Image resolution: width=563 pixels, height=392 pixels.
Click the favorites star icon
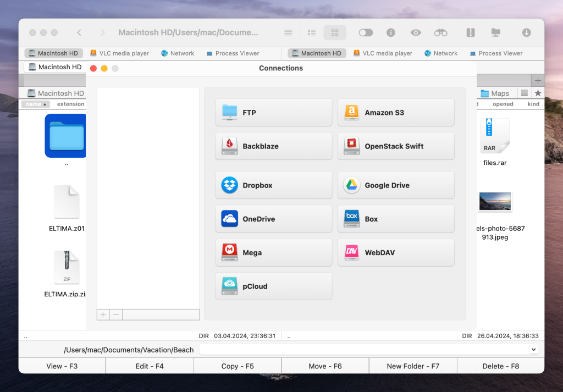[538, 93]
